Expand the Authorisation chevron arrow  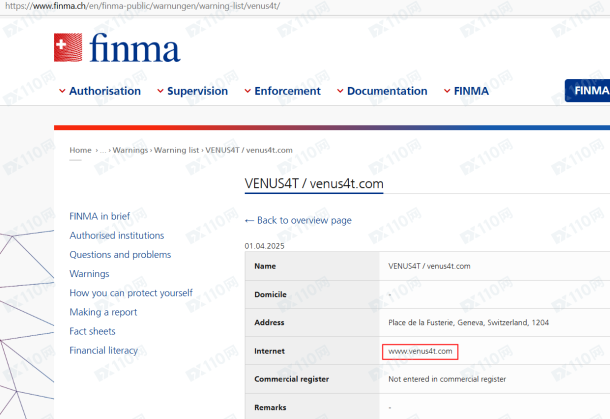(x=62, y=91)
